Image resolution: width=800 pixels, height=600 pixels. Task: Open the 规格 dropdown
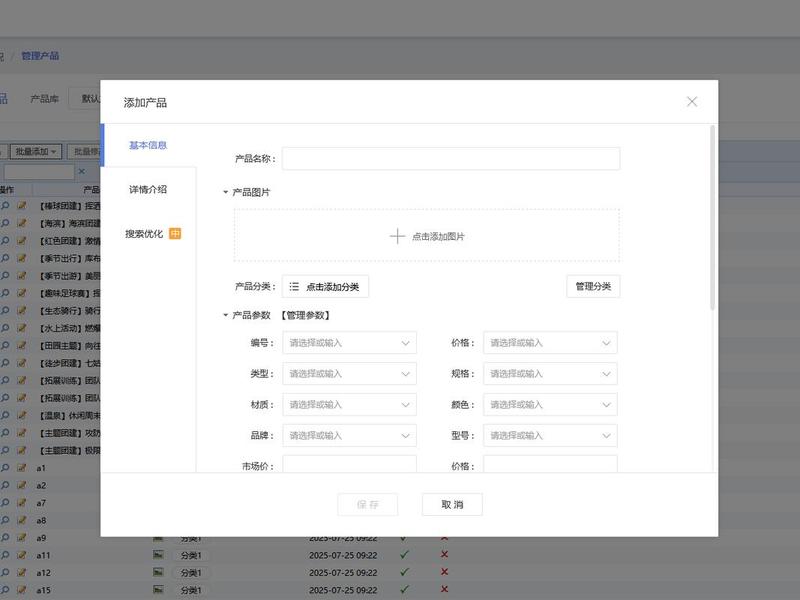550,374
